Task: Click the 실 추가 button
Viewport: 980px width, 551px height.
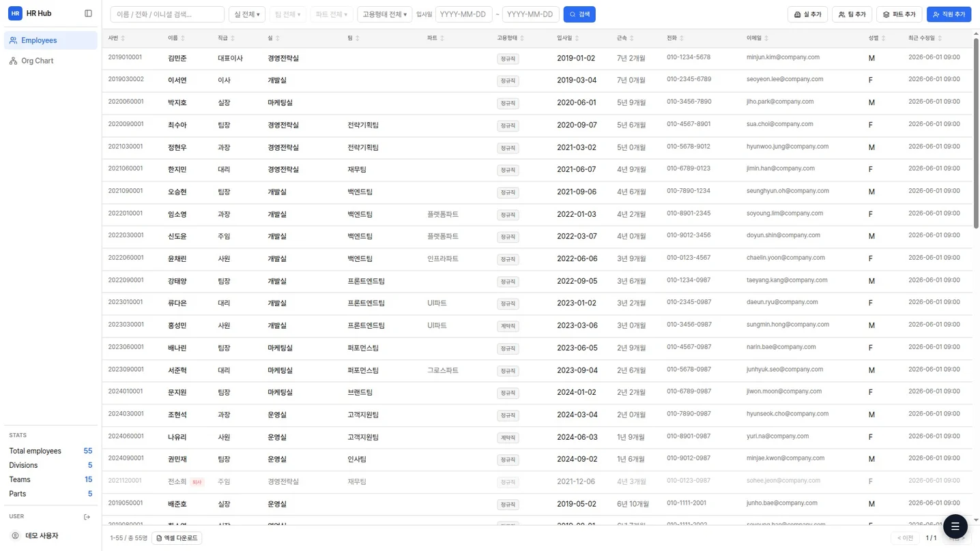Action: pos(807,14)
